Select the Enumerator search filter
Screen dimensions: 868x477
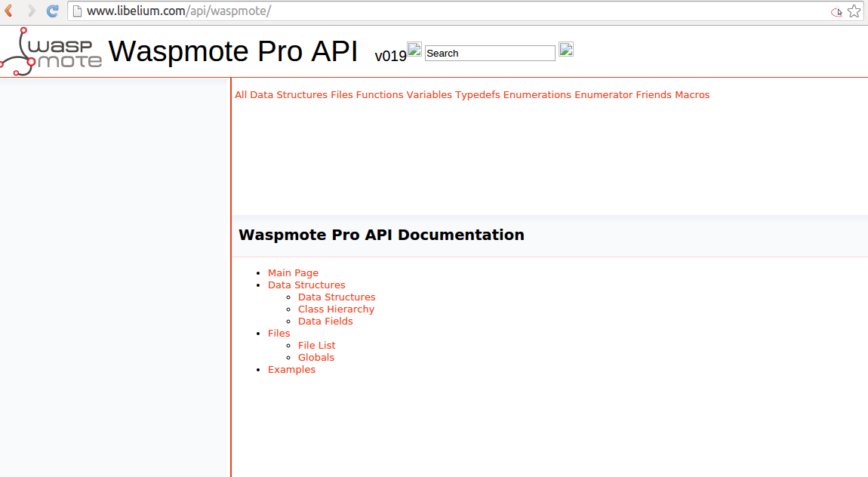tap(603, 94)
